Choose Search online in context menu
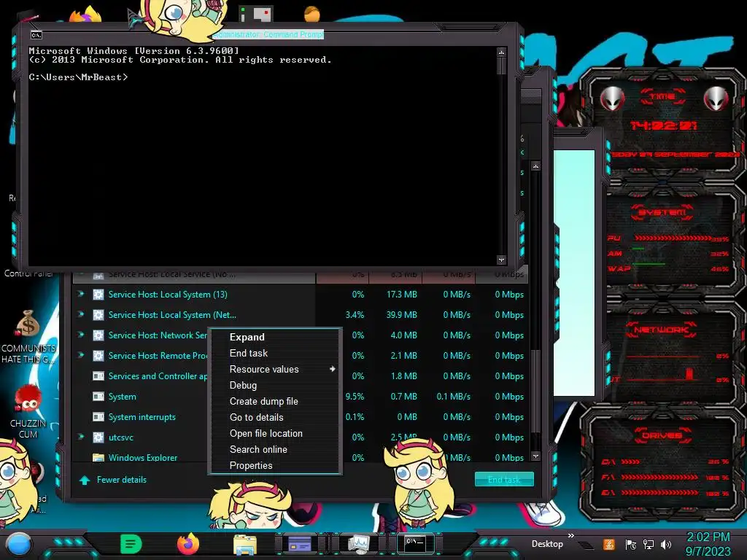This screenshot has width=747, height=560. coord(275,449)
